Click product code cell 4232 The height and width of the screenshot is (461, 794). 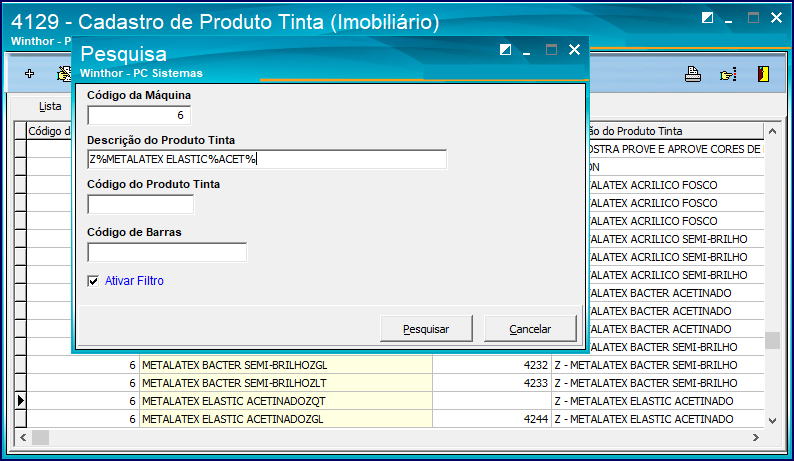pyautogui.click(x=492, y=365)
